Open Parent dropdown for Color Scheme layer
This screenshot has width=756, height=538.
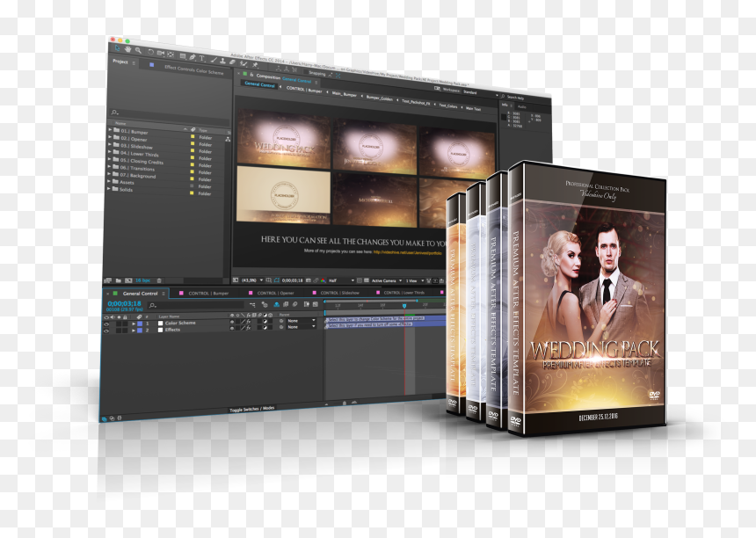pos(301,321)
